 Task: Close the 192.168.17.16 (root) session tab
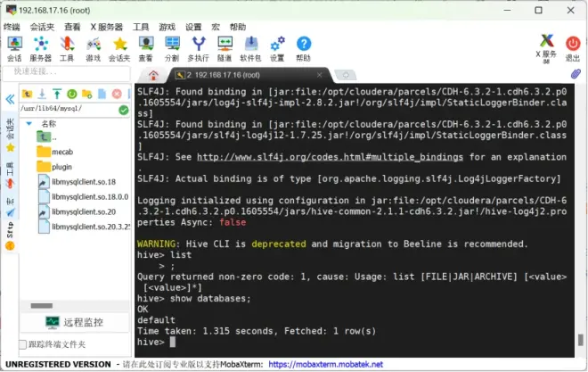tap(320, 75)
